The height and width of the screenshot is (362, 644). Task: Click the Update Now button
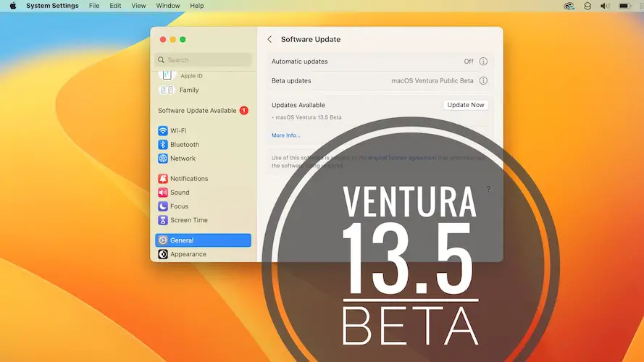pos(466,105)
